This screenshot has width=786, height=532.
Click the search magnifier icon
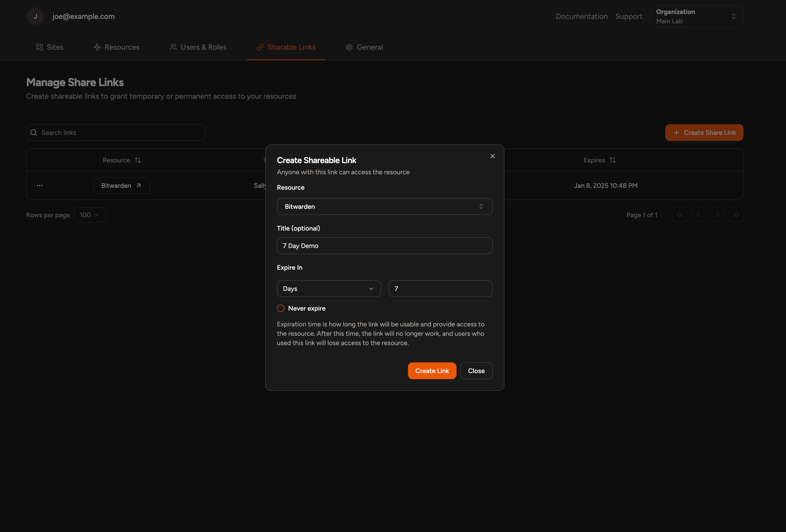click(x=33, y=132)
